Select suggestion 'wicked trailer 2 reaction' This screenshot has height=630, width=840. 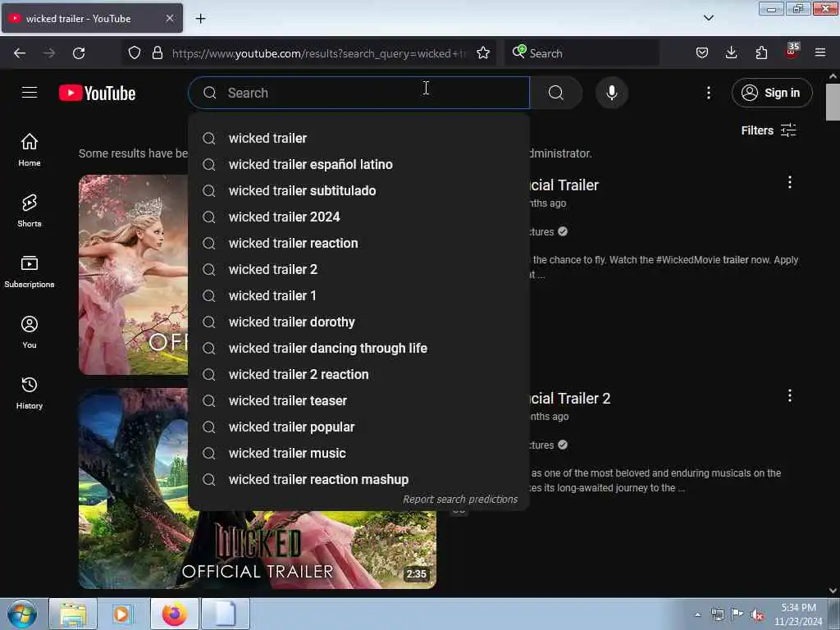tap(359, 374)
